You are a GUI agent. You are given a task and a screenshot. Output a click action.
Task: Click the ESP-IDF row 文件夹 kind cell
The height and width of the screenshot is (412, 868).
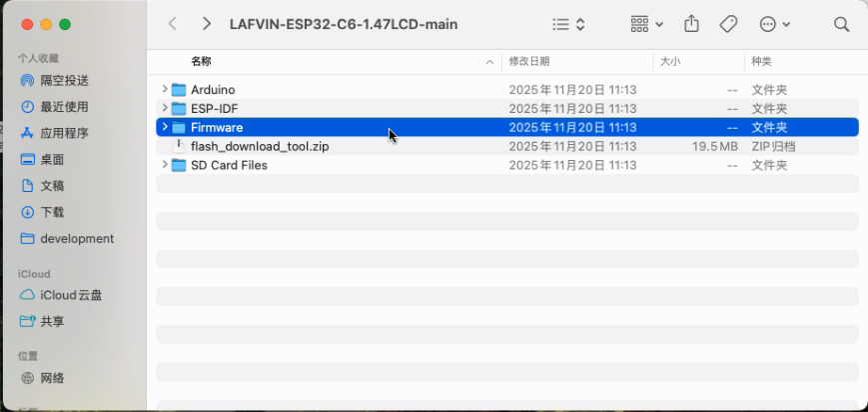769,109
